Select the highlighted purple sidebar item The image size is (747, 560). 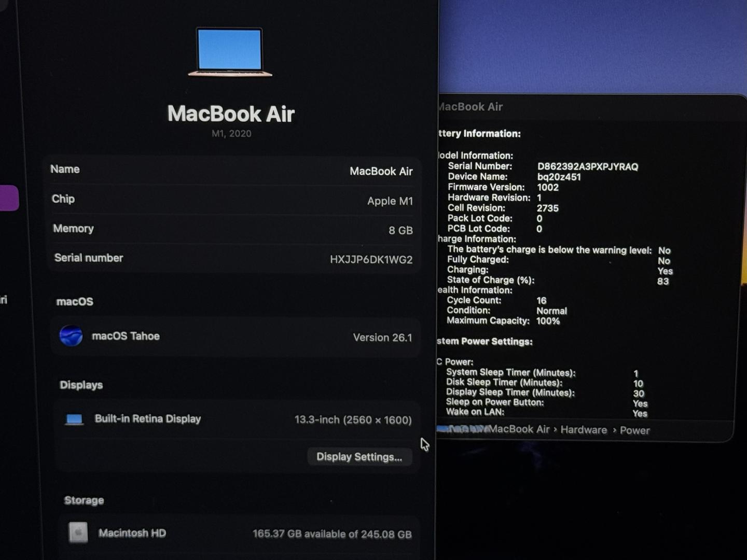[9, 198]
